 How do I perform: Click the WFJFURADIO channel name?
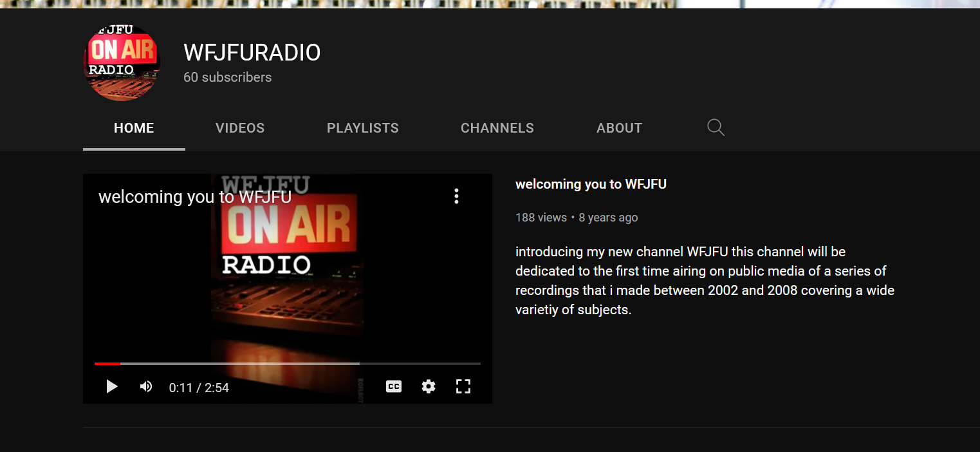coord(252,52)
